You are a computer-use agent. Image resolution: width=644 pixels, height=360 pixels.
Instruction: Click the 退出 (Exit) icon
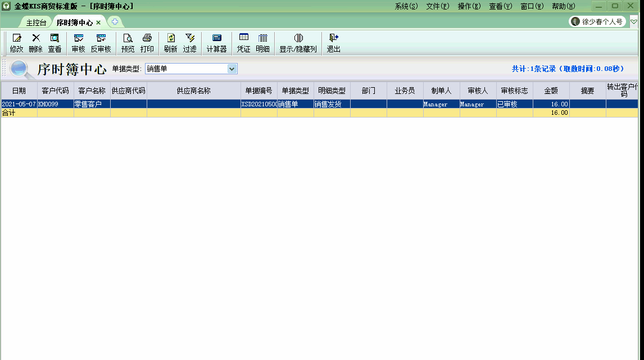pyautogui.click(x=334, y=43)
